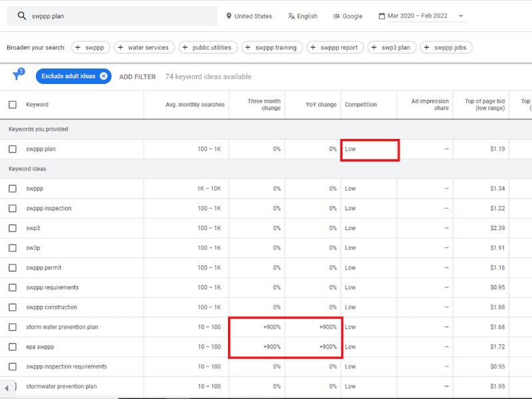Check the swppp construction checkbox
The width and height of the screenshot is (532, 399).
[x=13, y=307]
